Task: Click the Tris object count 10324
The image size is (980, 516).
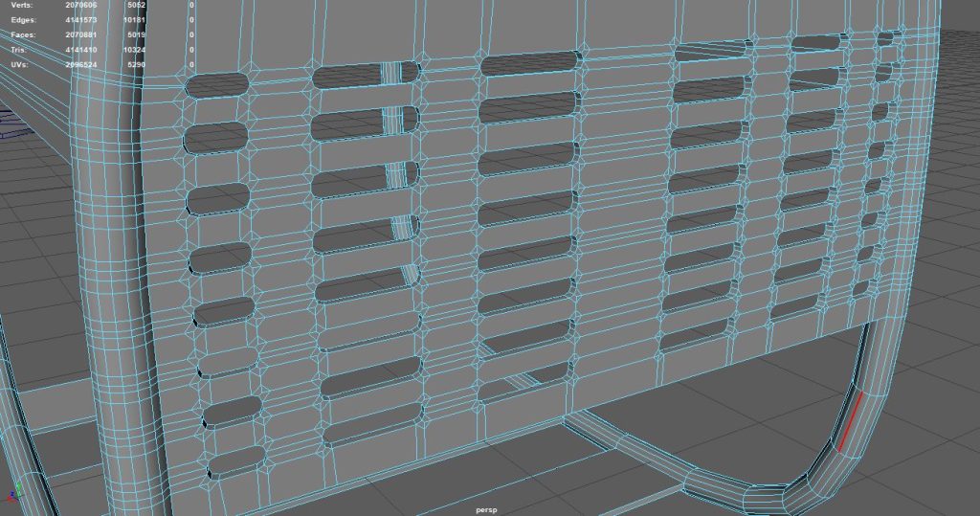Action: tap(134, 50)
